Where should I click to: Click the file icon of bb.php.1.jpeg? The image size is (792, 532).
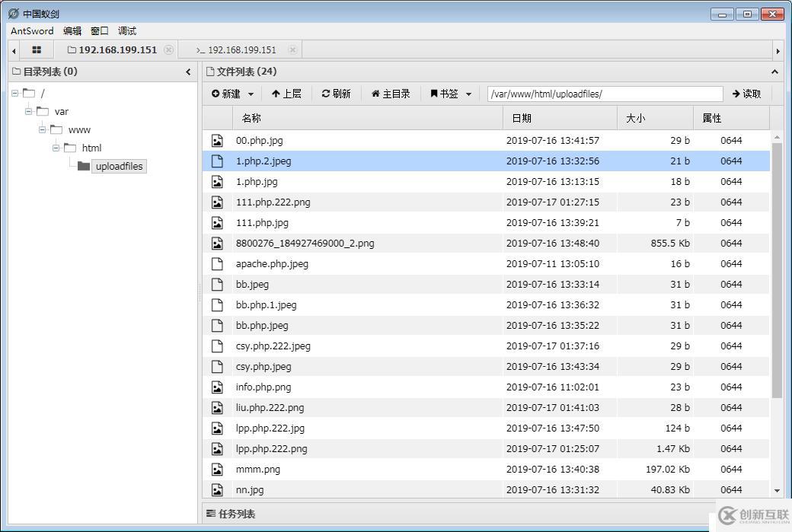tap(217, 305)
